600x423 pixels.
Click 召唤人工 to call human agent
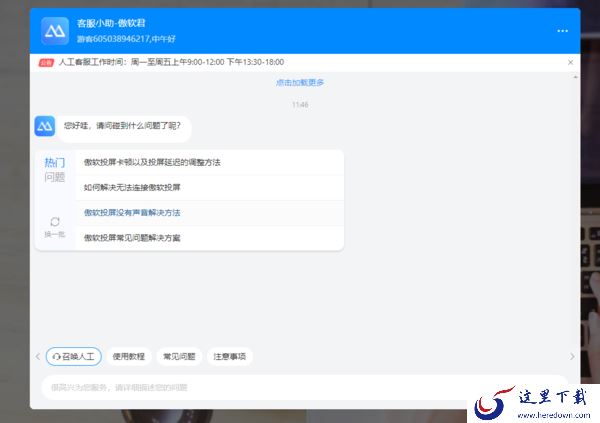73,356
